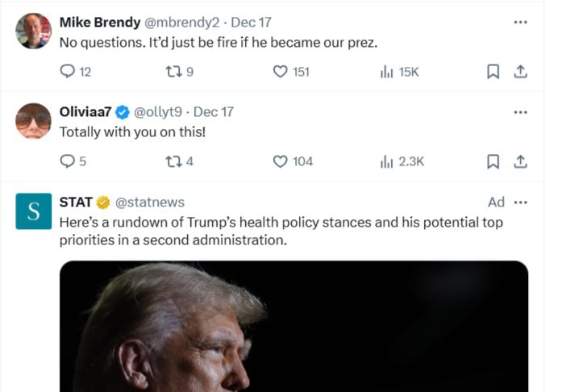Share Oliviaa7's tweet

coord(521,161)
